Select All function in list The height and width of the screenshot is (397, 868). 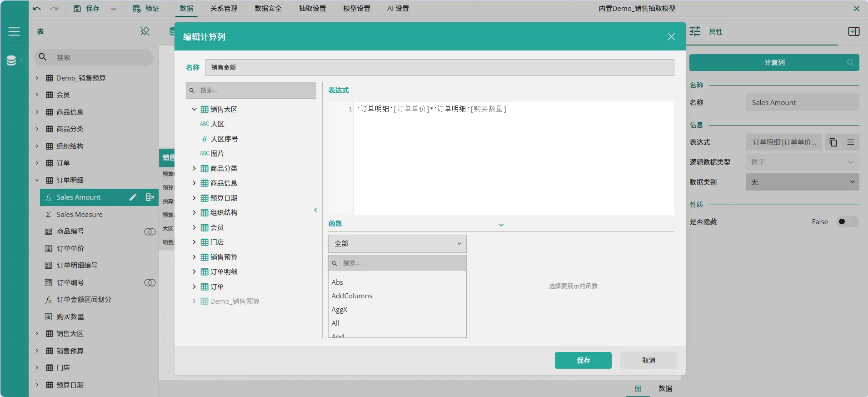pos(335,323)
